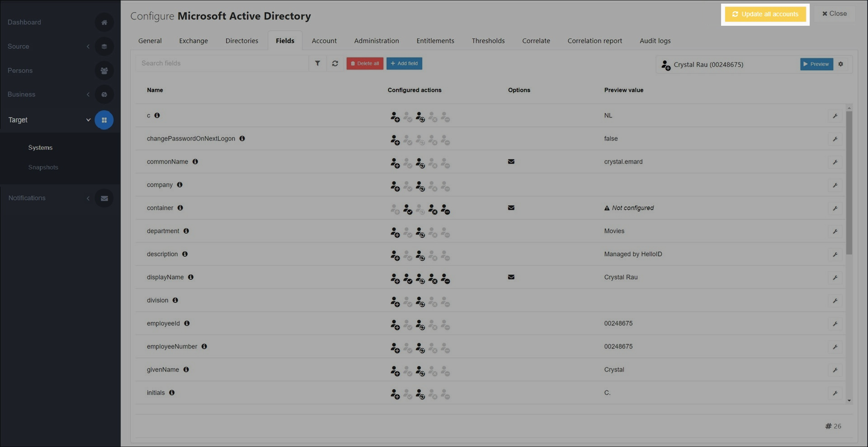Sort by the Name column header

coord(155,90)
